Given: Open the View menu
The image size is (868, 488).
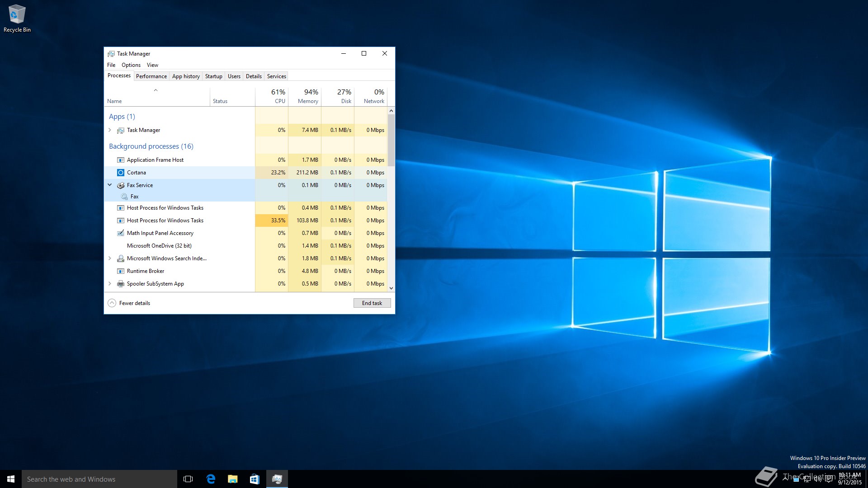Looking at the screenshot, I should click(x=152, y=65).
